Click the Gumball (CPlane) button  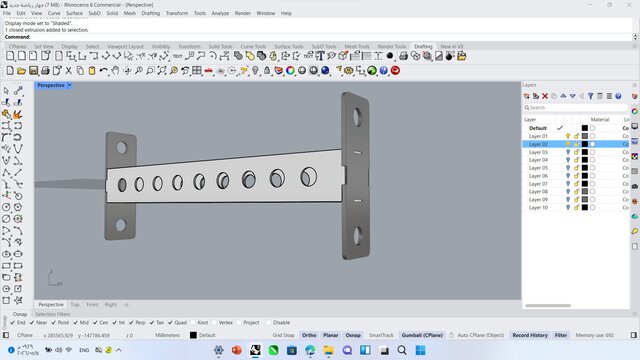click(x=422, y=335)
